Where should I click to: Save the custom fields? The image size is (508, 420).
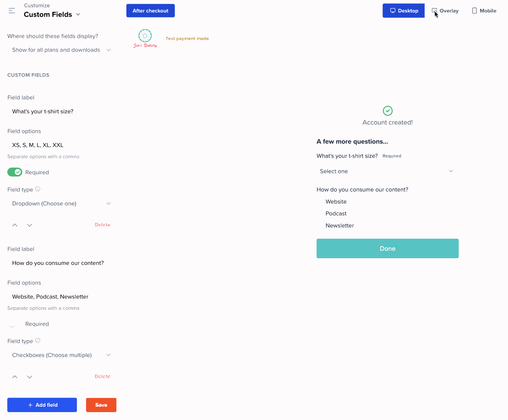pyautogui.click(x=101, y=405)
